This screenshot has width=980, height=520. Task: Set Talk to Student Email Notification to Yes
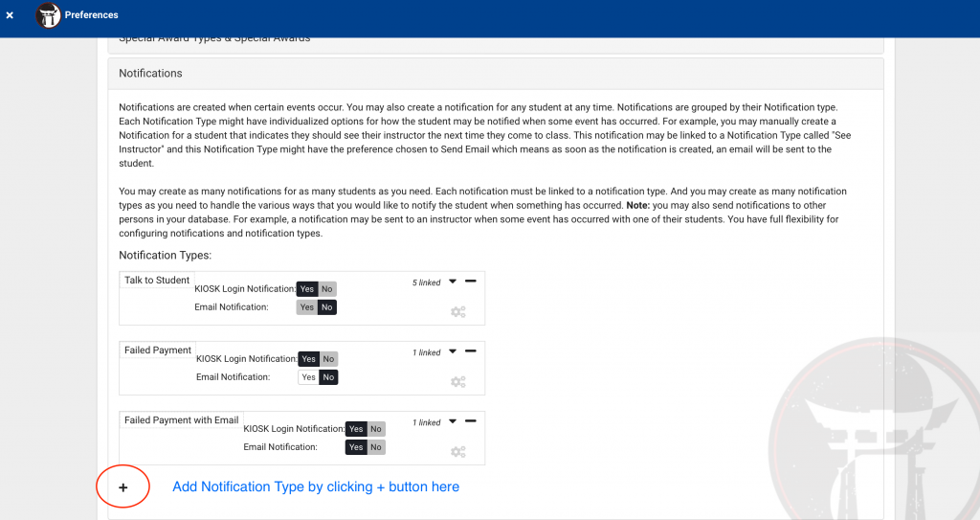pos(306,307)
